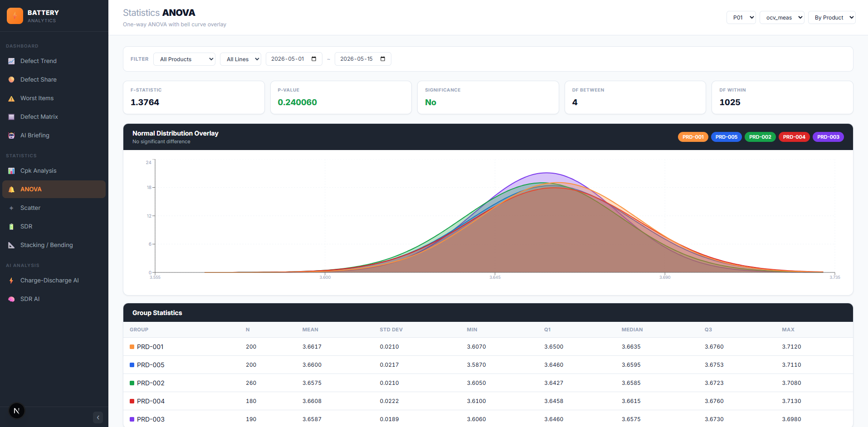868x427 pixels.
Task: Navigate to the Scatter page
Action: coord(54,208)
